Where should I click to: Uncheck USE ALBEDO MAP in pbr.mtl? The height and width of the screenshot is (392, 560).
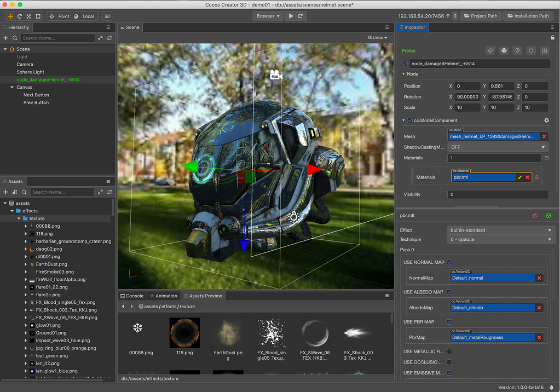[449, 292]
